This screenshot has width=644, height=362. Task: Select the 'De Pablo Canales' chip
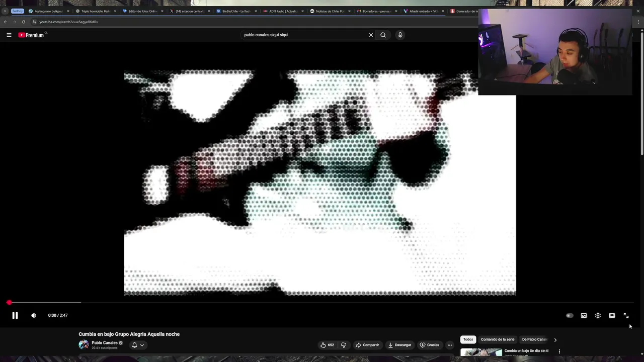coord(534,339)
